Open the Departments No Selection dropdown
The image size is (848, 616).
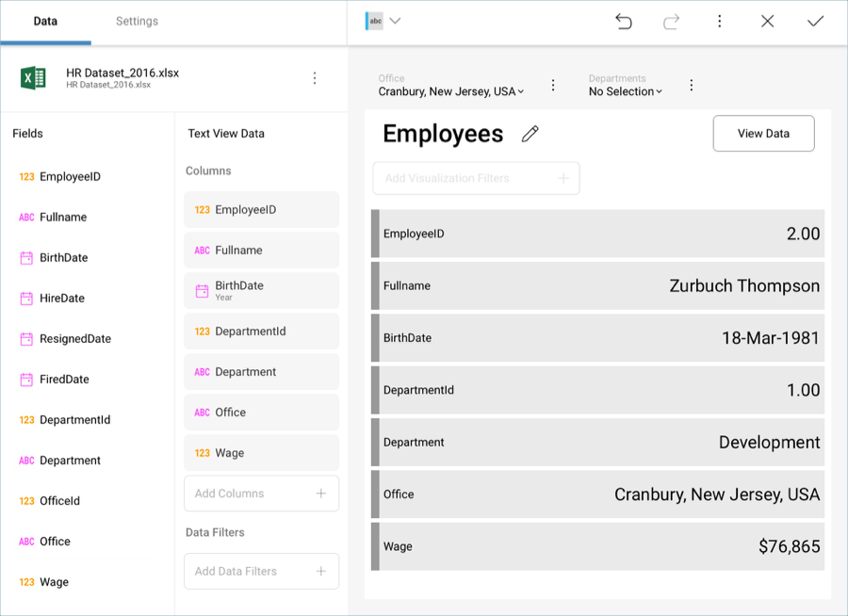(626, 91)
